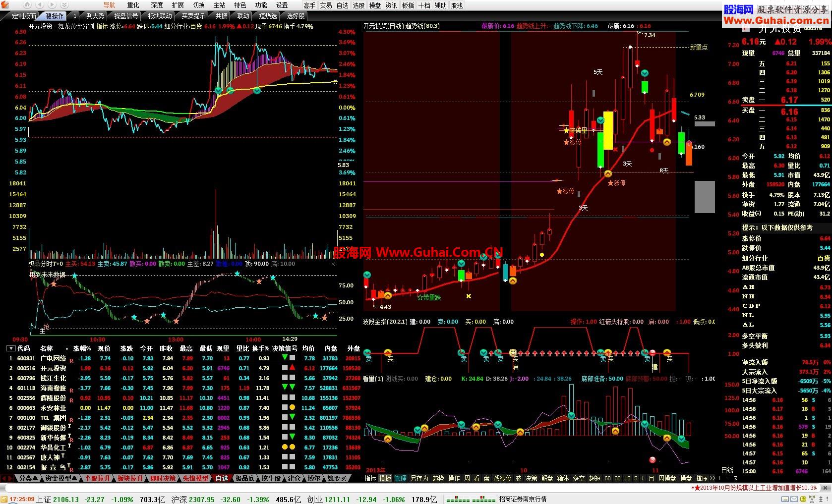Image resolution: width=832 pixels, height=504 pixels.
Task: Expand the 分类▲ list tab
Action: point(28,478)
